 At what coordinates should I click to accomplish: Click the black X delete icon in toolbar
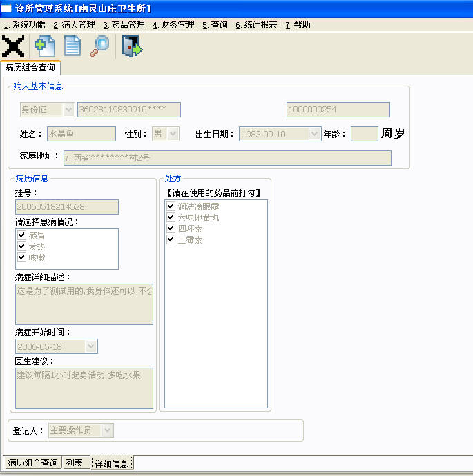13,46
